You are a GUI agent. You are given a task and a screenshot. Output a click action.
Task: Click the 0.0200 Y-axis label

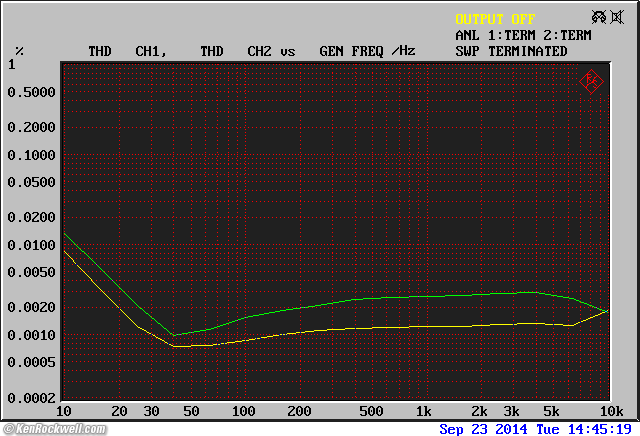pyautogui.click(x=31, y=217)
